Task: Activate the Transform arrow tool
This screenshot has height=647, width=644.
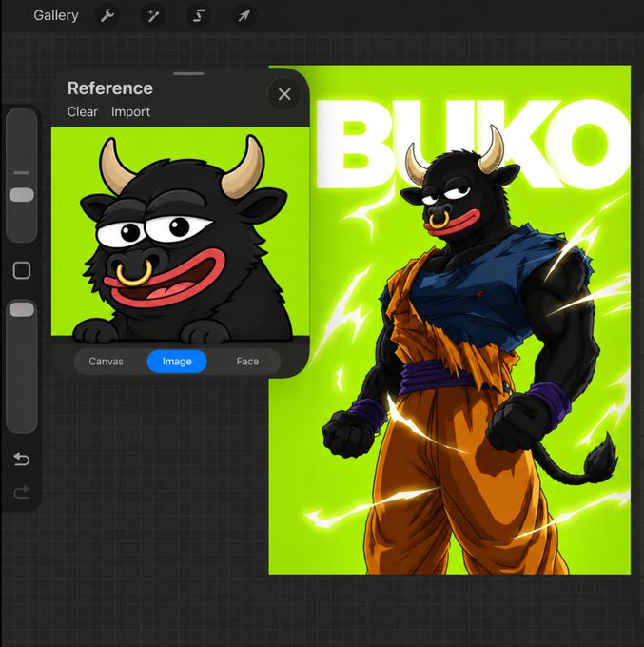Action: [244, 16]
